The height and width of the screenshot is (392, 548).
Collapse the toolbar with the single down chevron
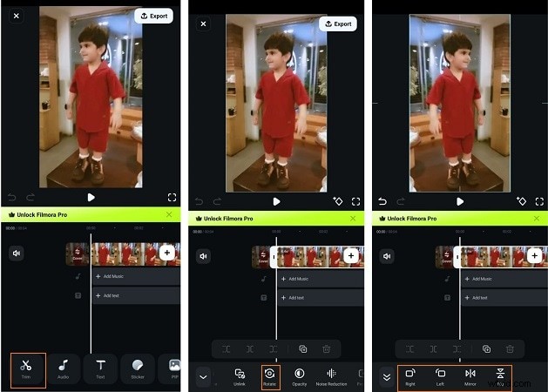[x=203, y=377]
